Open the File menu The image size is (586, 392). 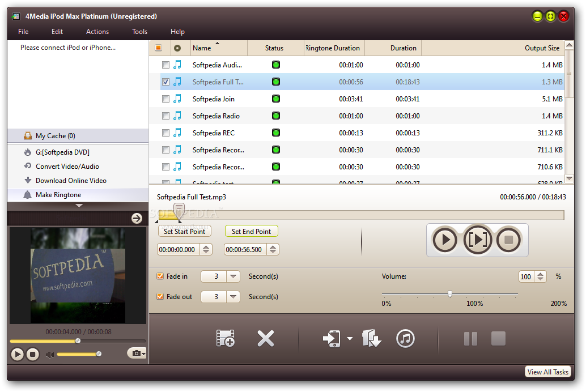click(23, 32)
